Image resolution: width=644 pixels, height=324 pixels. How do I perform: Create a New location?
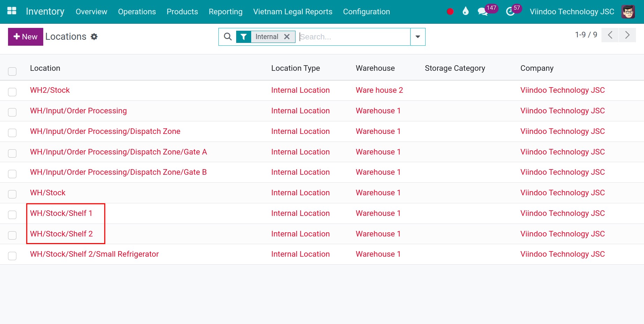click(25, 37)
